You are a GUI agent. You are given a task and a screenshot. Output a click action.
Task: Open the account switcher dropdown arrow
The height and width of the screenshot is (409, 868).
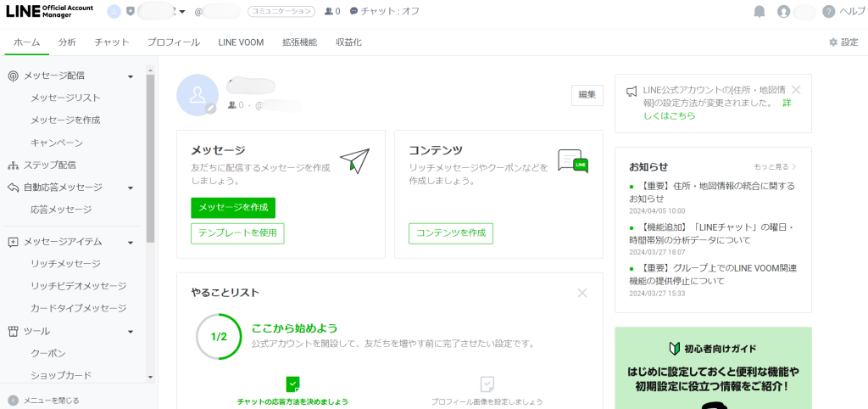[182, 12]
